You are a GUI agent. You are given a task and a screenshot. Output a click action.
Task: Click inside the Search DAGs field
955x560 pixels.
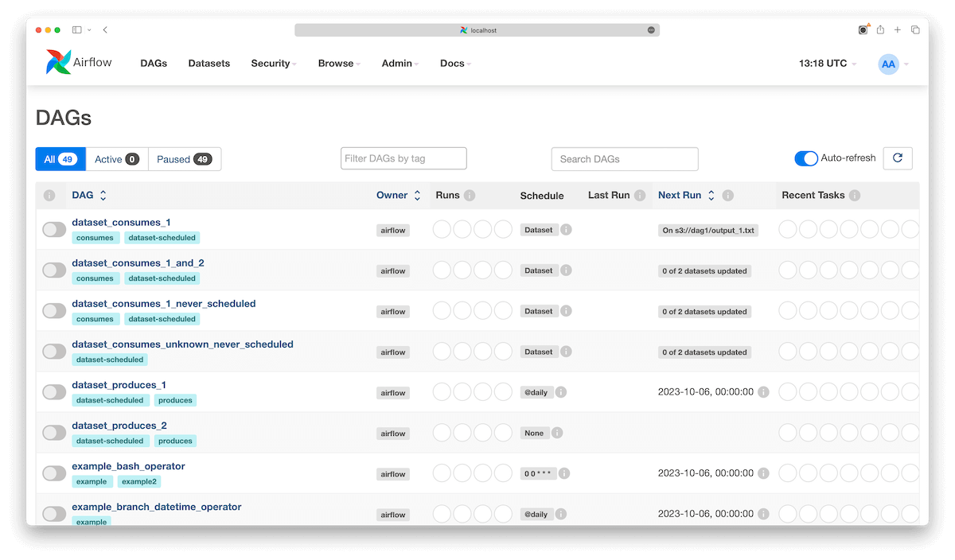coord(624,158)
